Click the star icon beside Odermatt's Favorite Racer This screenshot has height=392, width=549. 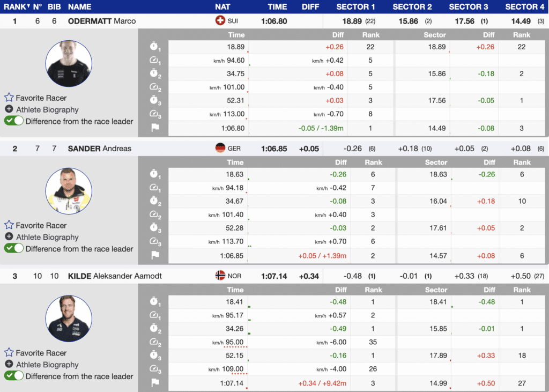[9, 98]
